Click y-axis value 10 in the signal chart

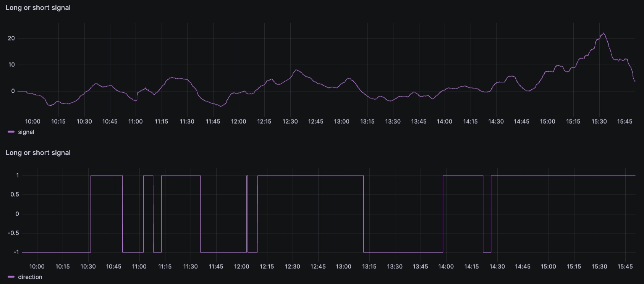pyautogui.click(x=11, y=65)
